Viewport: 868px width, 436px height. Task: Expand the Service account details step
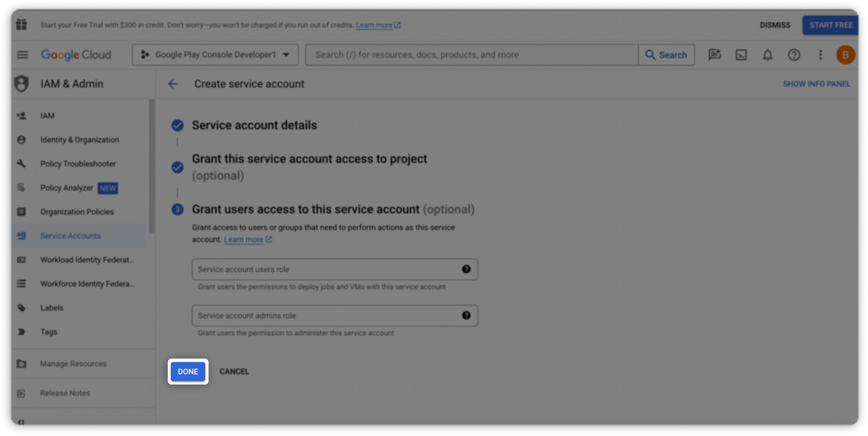pyautogui.click(x=254, y=125)
